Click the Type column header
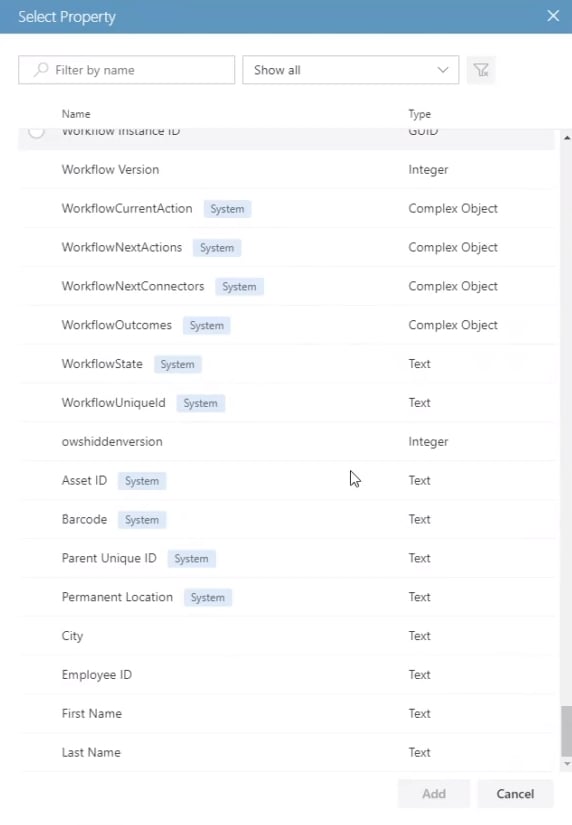This screenshot has width=572, height=825. [419, 114]
